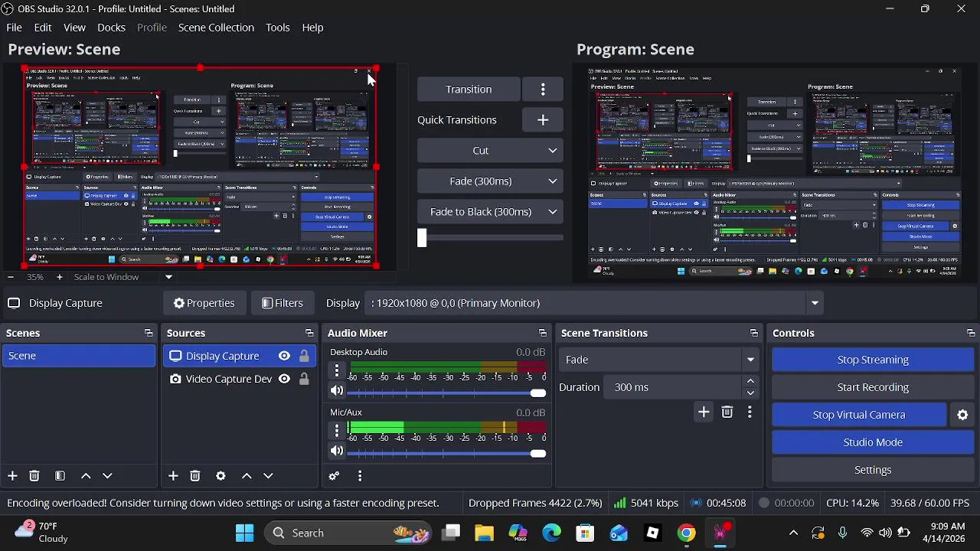
Task: Increase transition duration with up arrow
Action: point(750,381)
